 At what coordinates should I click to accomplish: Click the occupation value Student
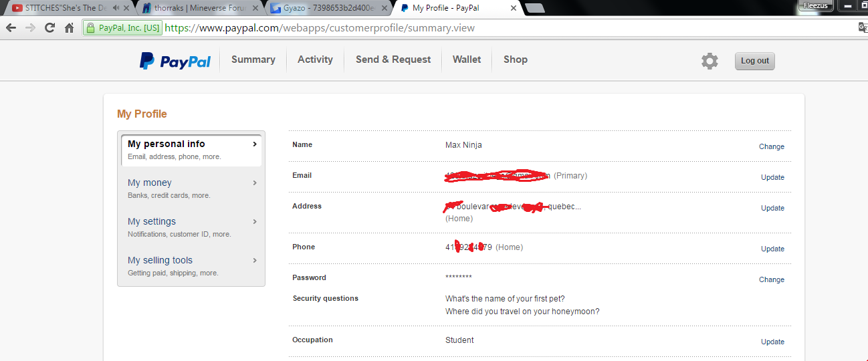459,340
